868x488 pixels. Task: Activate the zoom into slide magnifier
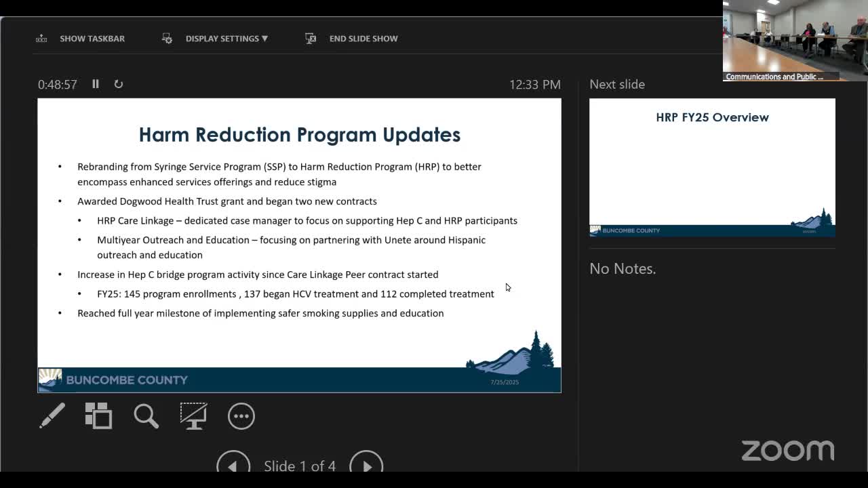coord(146,415)
